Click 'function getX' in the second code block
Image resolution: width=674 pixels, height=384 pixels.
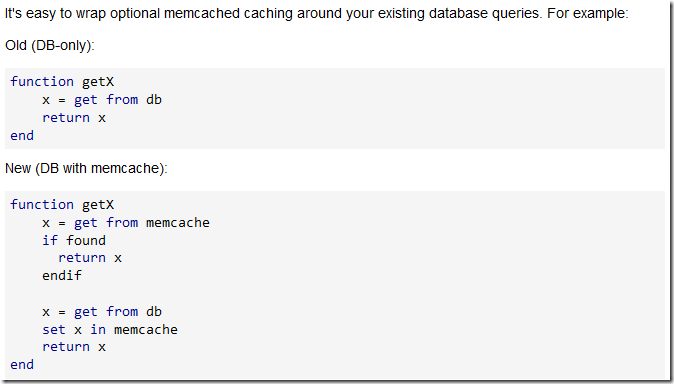pos(62,205)
